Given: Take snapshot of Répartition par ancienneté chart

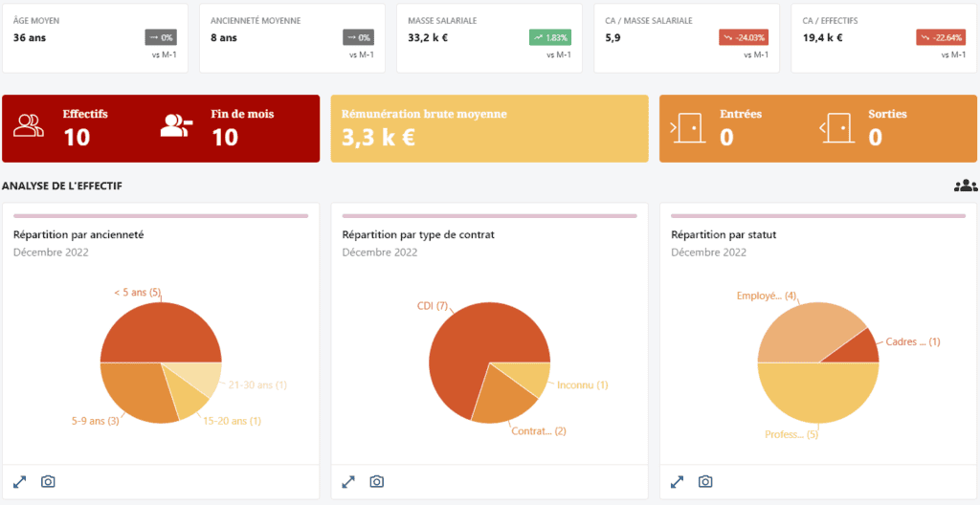Looking at the screenshot, I should click(x=48, y=482).
